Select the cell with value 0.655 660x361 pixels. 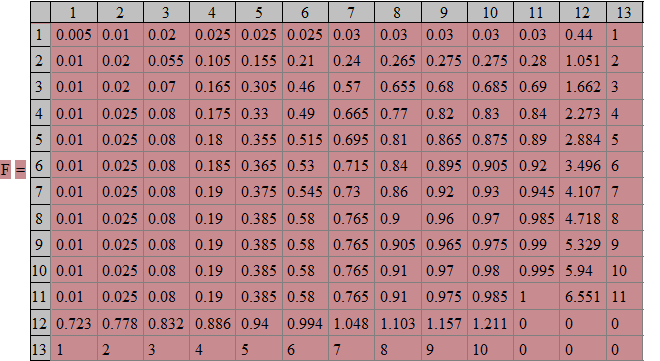point(398,86)
